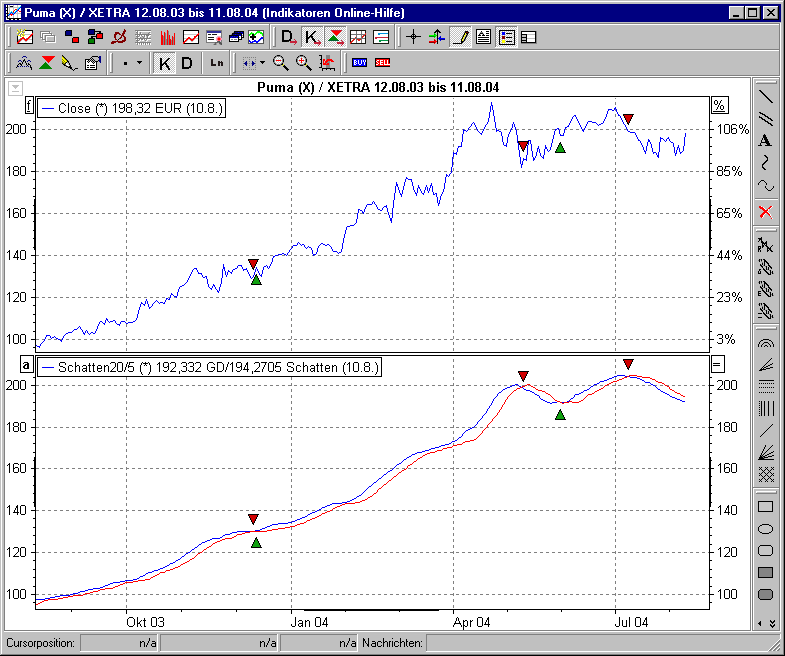This screenshot has width=785, height=656.
Task: Click the zoom out magnifier icon
Action: (x=281, y=63)
